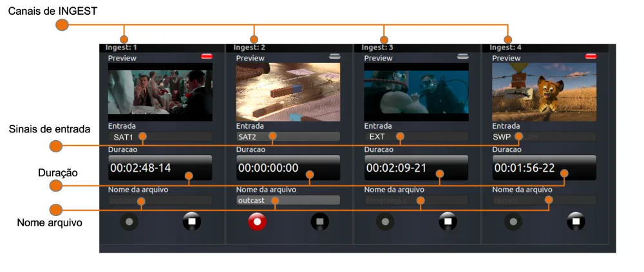Click the Novela file name field on Ingest 4
This screenshot has width=644, height=272.
[544, 200]
